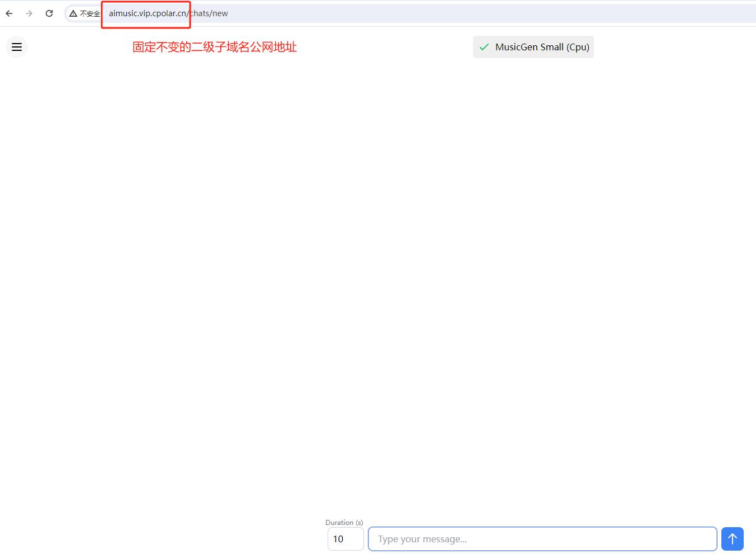
Task: Reload the current page
Action: point(49,13)
